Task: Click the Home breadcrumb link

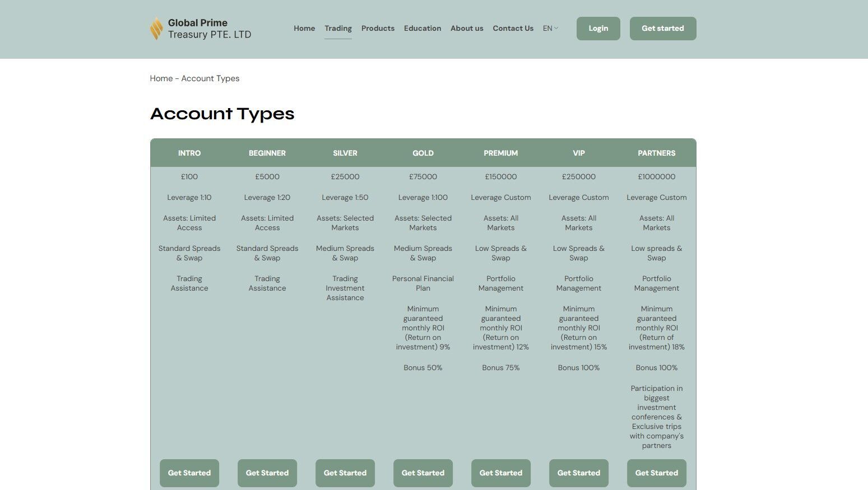Action: click(161, 78)
